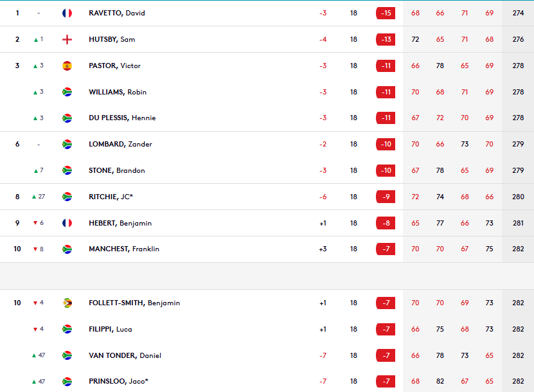Expand DU PLESSIS, Hennie row
The height and width of the screenshot is (392, 534).
[267, 118]
